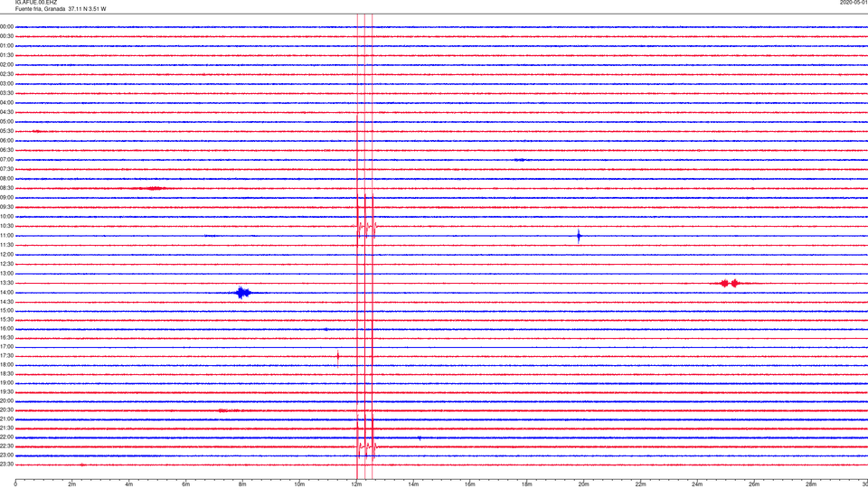Select the 22:00 trace time label
The width and height of the screenshot is (868, 488).
pyautogui.click(x=7, y=437)
